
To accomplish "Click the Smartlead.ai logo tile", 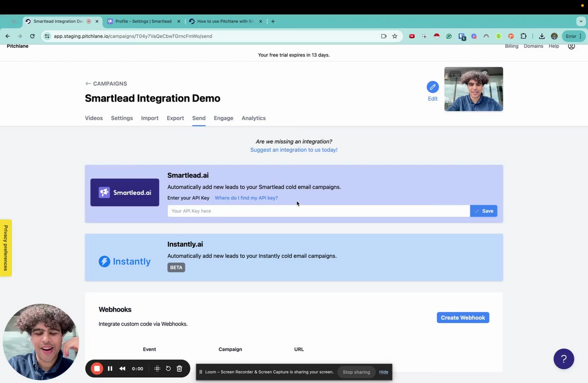I will click(125, 192).
